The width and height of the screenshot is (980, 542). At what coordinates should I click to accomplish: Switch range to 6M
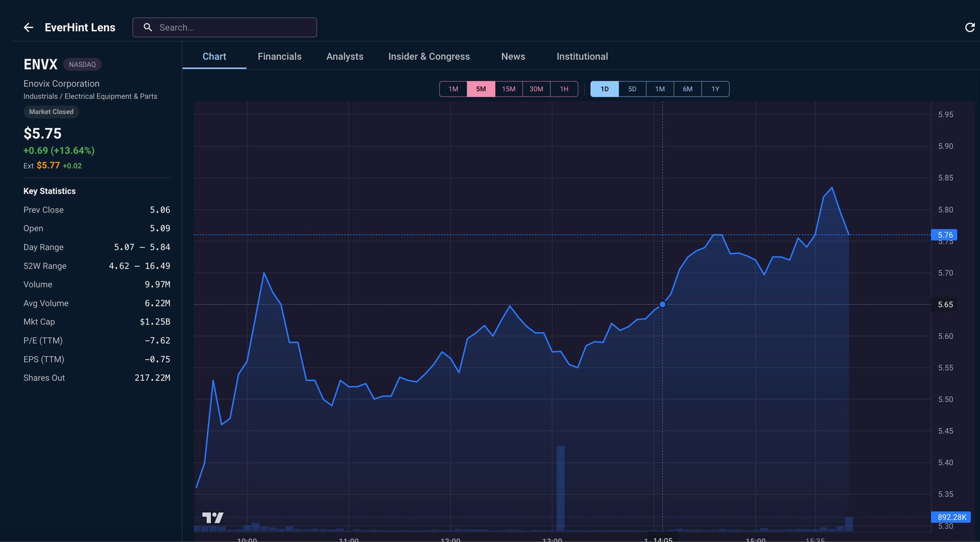pyautogui.click(x=687, y=89)
